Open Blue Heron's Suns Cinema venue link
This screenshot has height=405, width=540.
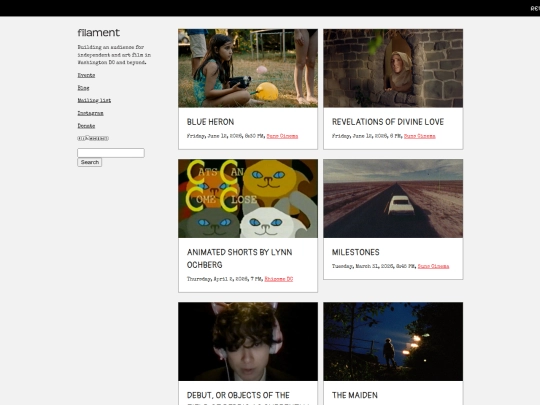click(x=282, y=136)
